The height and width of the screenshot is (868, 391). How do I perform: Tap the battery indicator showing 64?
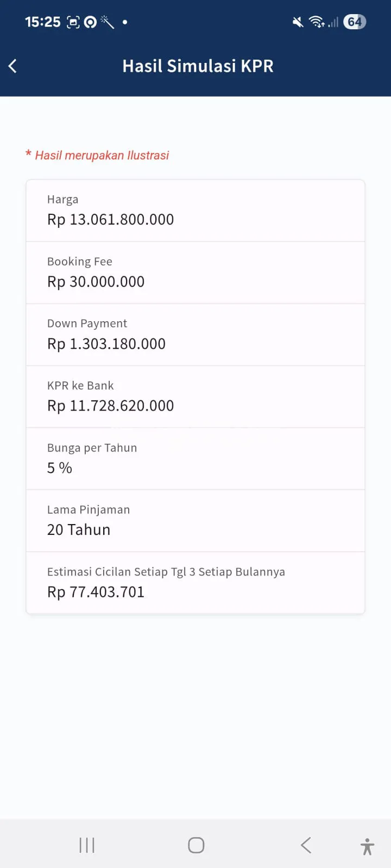pos(355,22)
